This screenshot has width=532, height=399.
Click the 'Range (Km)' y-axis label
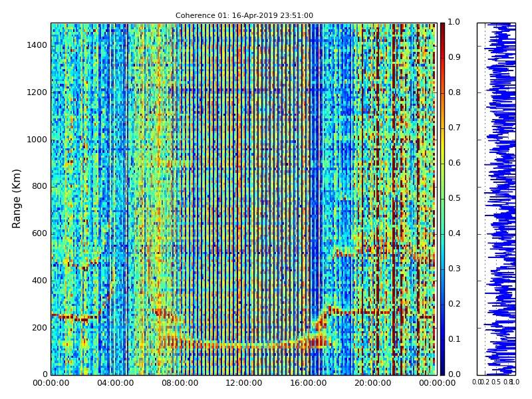[x=16, y=199]
